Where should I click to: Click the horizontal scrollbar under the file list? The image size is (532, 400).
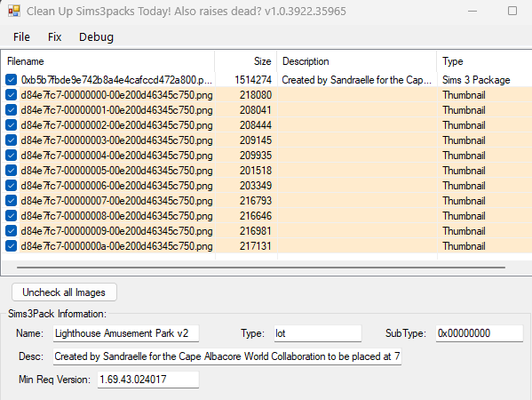[x=261, y=268]
